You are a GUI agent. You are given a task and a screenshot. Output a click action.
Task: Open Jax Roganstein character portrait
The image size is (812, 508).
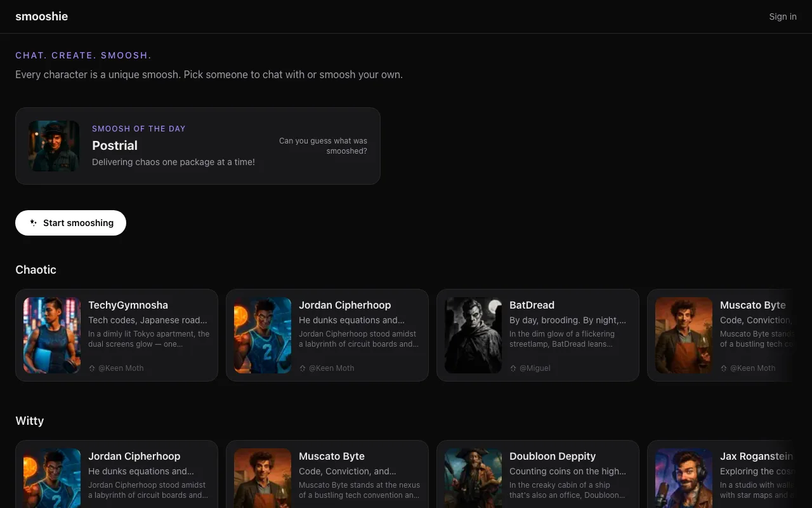684,478
